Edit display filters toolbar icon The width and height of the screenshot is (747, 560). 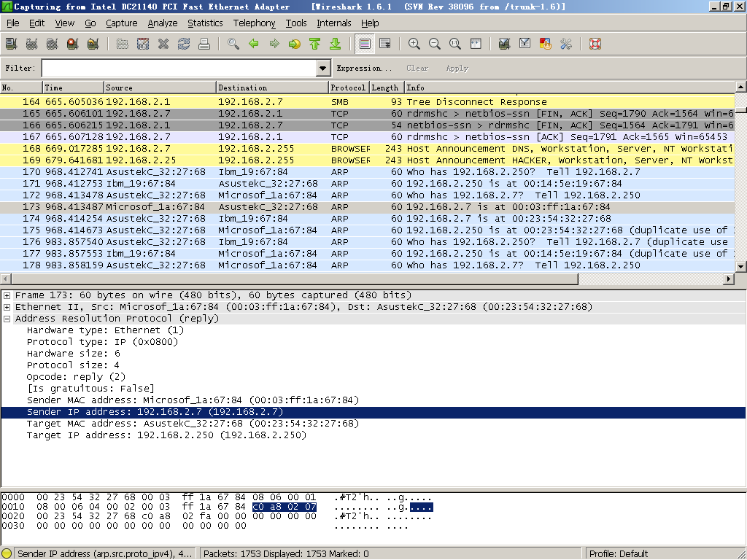(525, 44)
